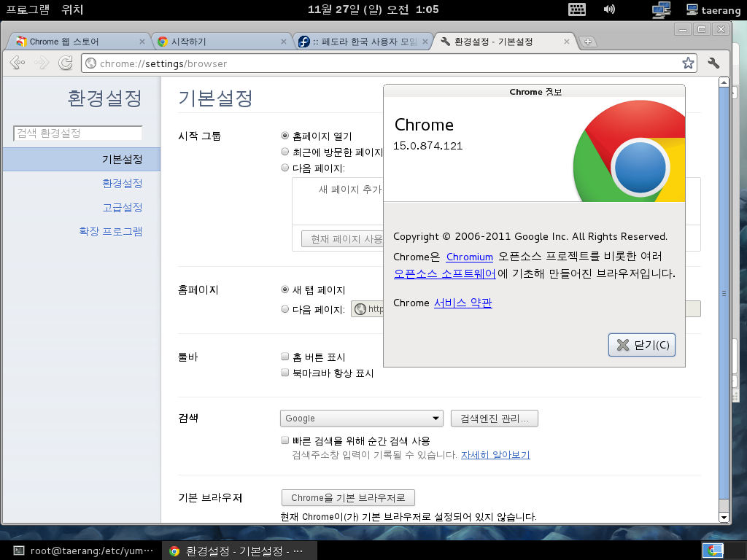This screenshot has height=560, width=747.
Task: Enable 빠른 검색을 위해 순간 검색 사용
Action: (x=285, y=440)
